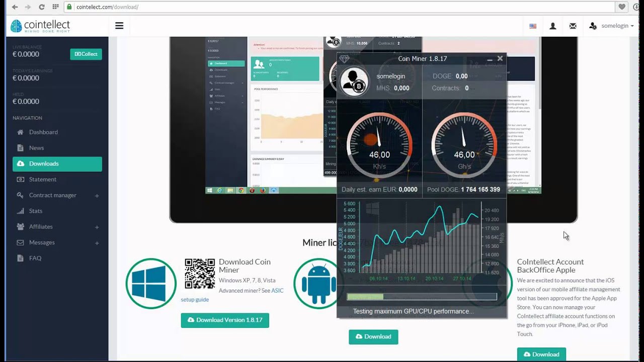
Task: Close the Coin Miner 1.8.17 window
Action: coord(500,58)
